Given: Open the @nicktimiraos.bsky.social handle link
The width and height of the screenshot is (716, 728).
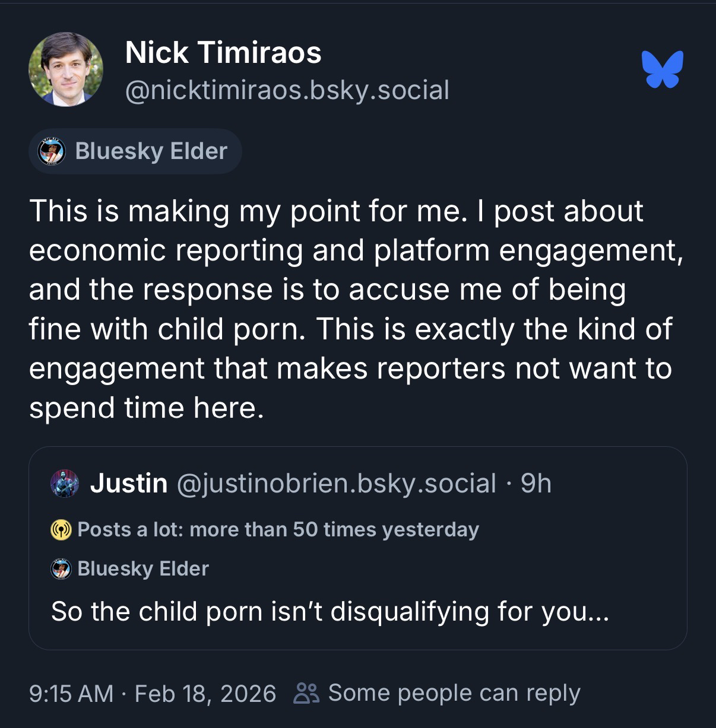Looking at the screenshot, I should pyautogui.click(x=287, y=90).
